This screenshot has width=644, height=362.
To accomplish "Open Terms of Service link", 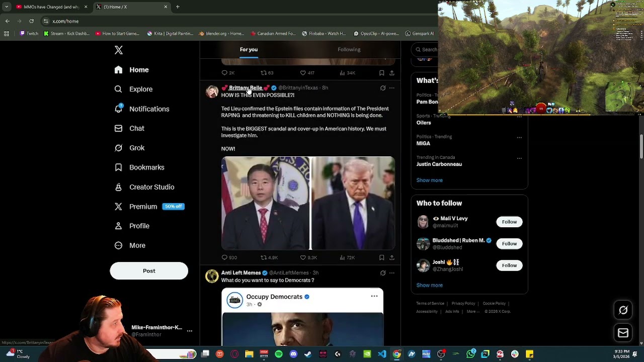I will coord(430,304).
